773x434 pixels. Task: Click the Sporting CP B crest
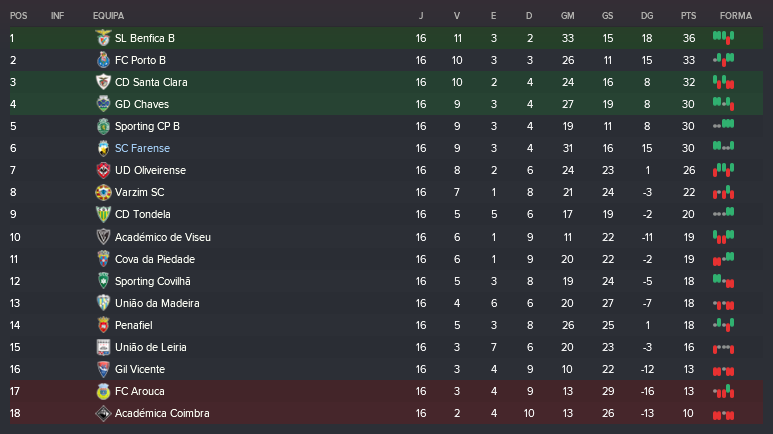point(102,126)
